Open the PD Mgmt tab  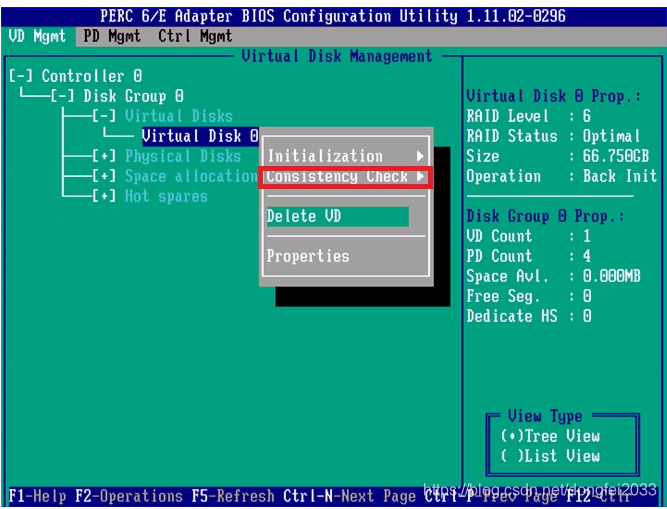[x=112, y=36]
